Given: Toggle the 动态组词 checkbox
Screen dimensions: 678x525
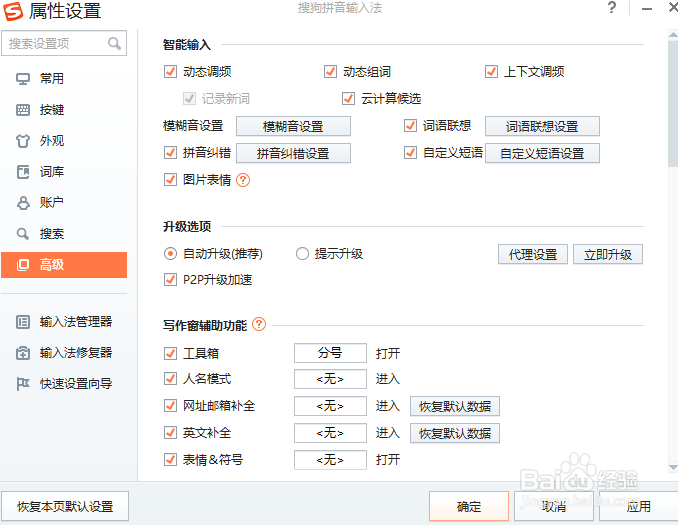Looking at the screenshot, I should (x=330, y=72).
